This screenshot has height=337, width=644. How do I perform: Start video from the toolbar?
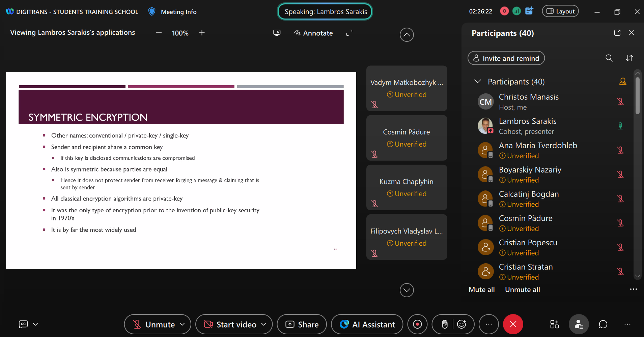point(230,324)
